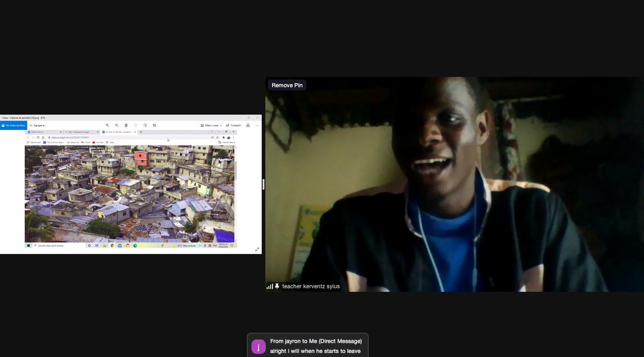Click the heart favorite icon in Photos toolbar

(136, 125)
